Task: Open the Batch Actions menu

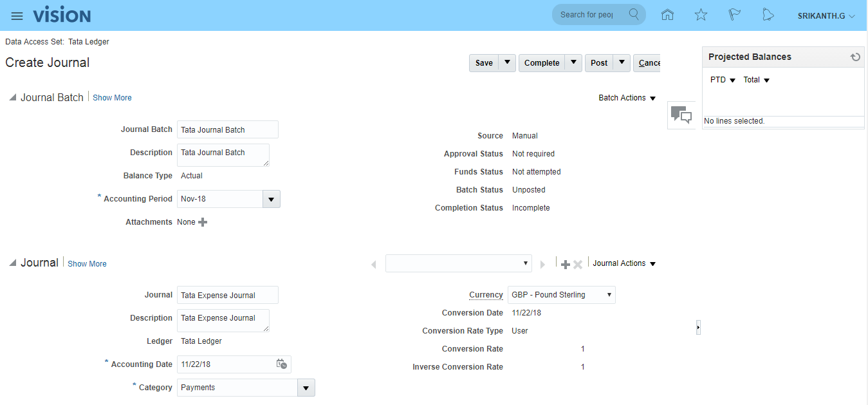Action: [x=627, y=98]
